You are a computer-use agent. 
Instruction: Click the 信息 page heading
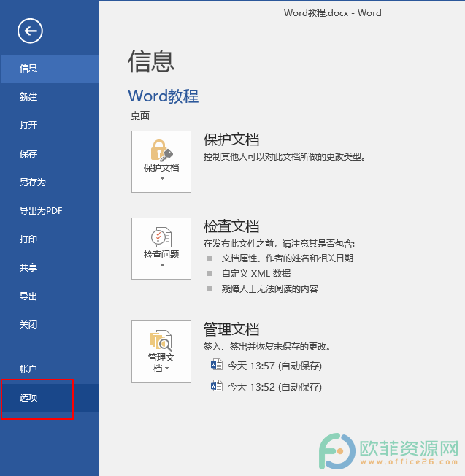click(x=151, y=61)
